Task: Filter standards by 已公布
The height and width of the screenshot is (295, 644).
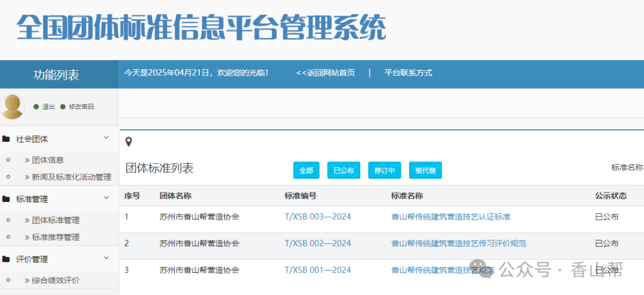Action: (343, 170)
